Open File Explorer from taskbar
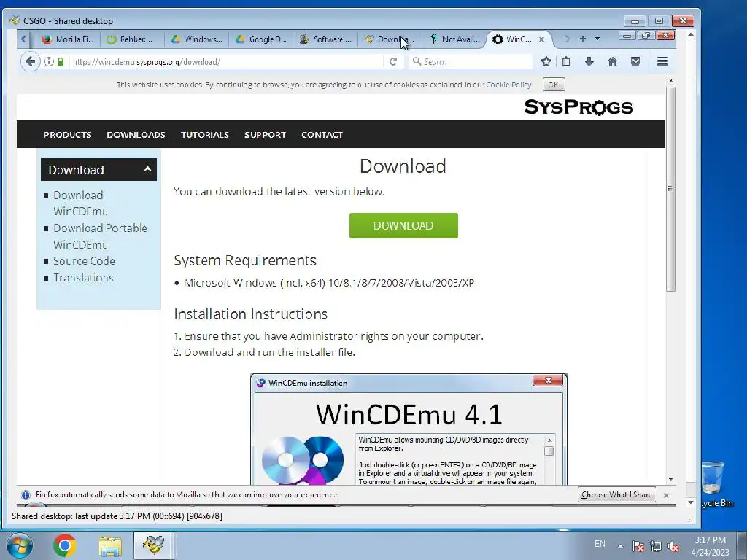Viewport: 747px width, 560px height. (x=110, y=545)
